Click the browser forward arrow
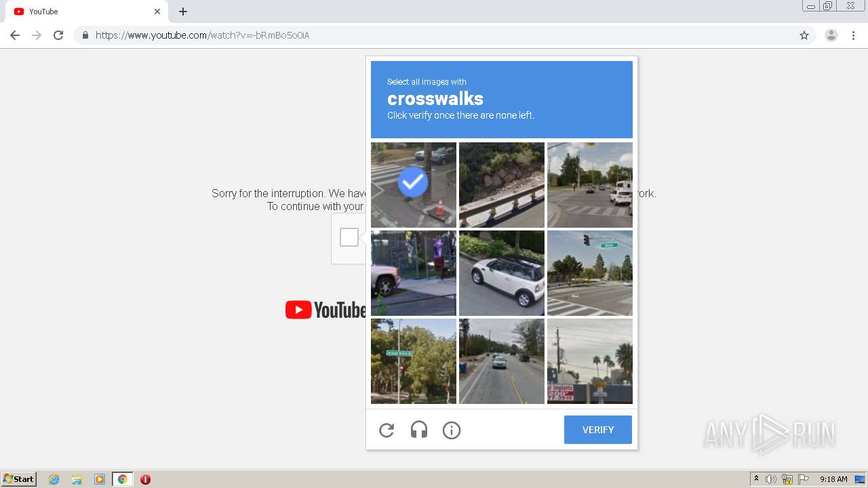The image size is (868, 488). point(37,35)
